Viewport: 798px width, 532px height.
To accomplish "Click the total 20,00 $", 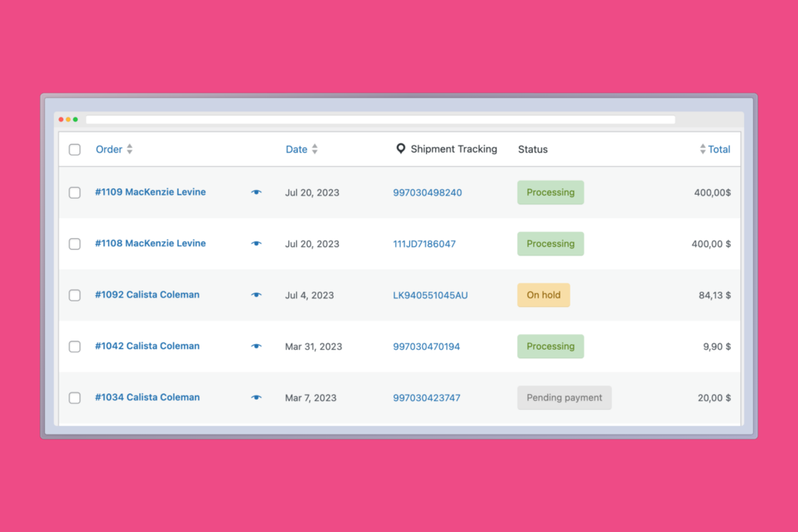I will pyautogui.click(x=714, y=398).
